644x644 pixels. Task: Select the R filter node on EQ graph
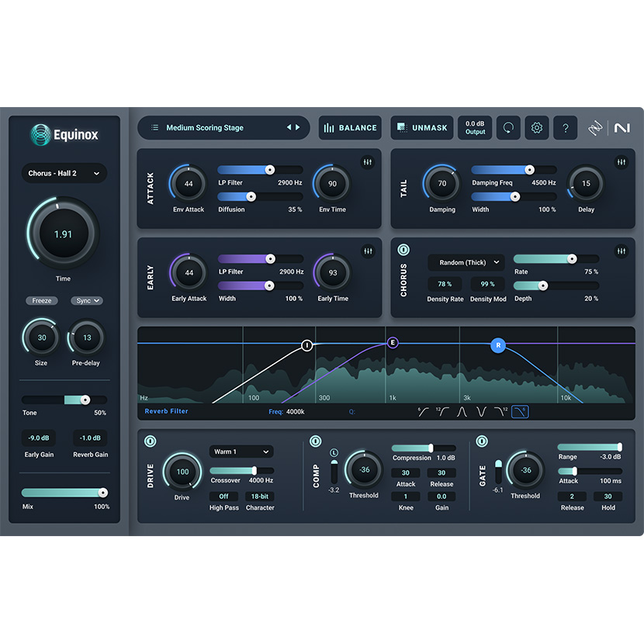498,345
